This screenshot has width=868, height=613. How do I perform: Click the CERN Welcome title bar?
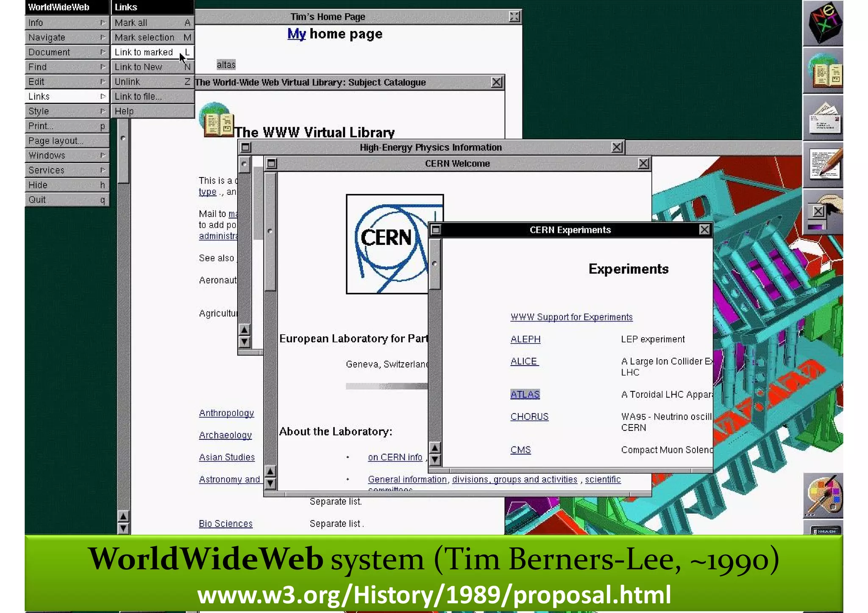(457, 164)
